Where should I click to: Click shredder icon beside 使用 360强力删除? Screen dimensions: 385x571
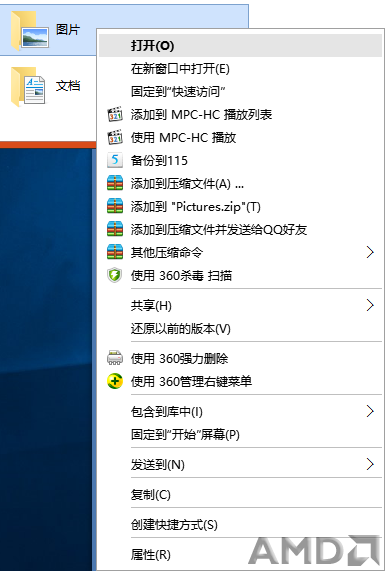115,358
